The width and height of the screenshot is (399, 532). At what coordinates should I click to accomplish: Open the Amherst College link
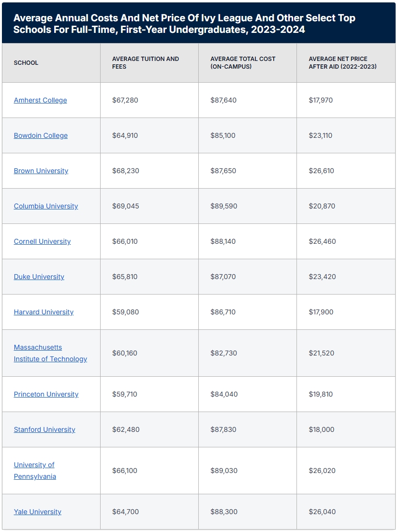40,100
